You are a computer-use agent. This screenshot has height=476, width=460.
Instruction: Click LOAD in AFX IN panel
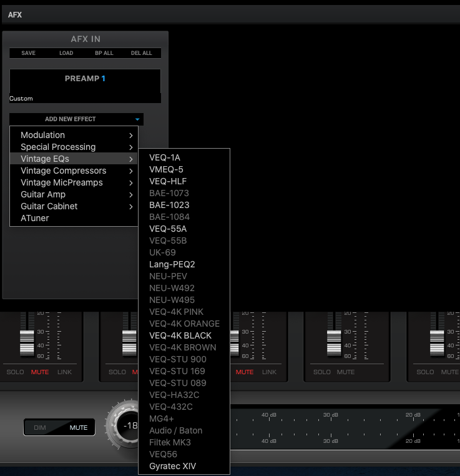[x=66, y=53]
